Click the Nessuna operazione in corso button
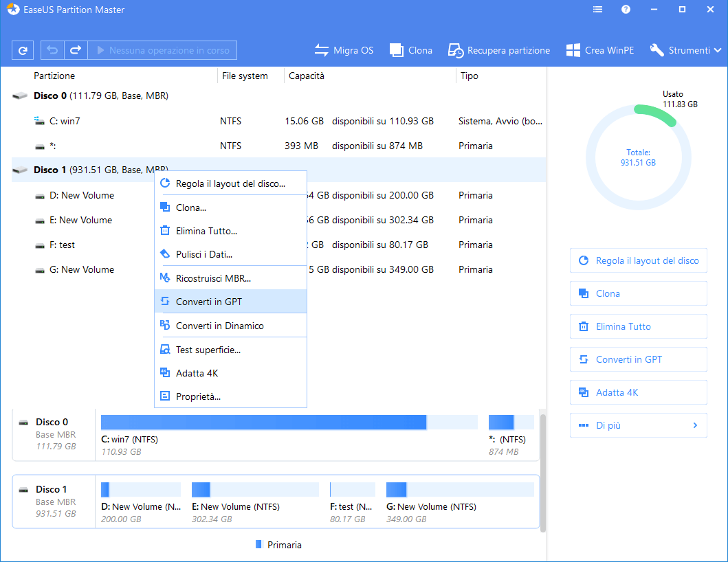Image resolution: width=728 pixels, height=562 pixels. pos(162,50)
